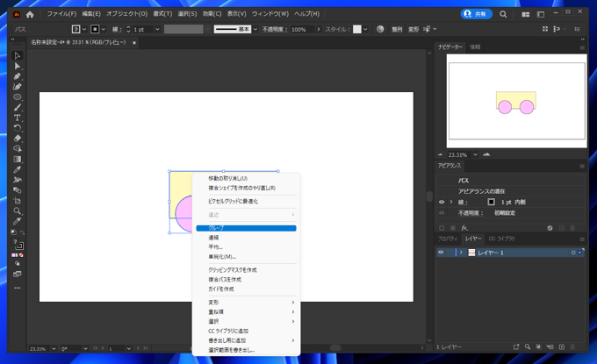
Task: Select the Pen tool
Action: [x=18, y=76]
